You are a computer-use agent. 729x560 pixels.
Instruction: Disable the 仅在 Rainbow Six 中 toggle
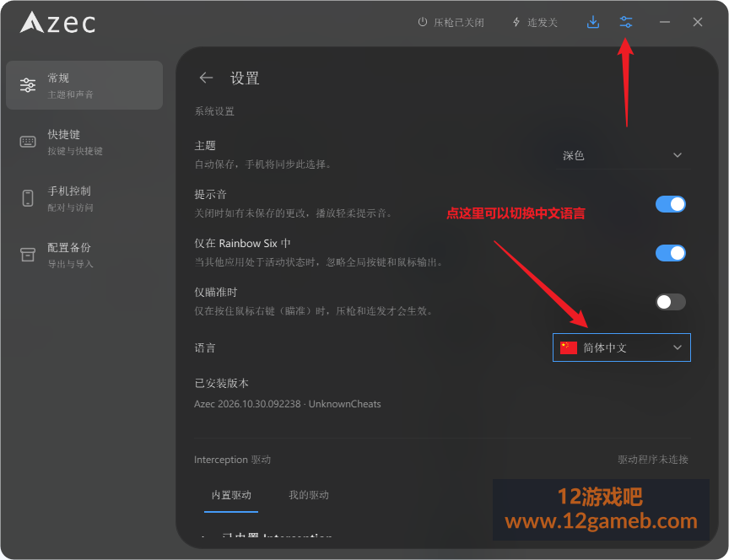[x=671, y=253]
